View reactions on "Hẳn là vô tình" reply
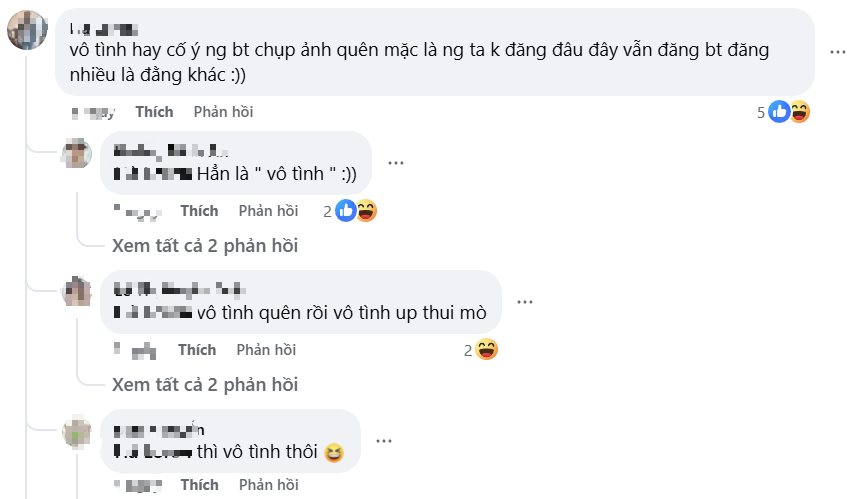 click(x=356, y=211)
